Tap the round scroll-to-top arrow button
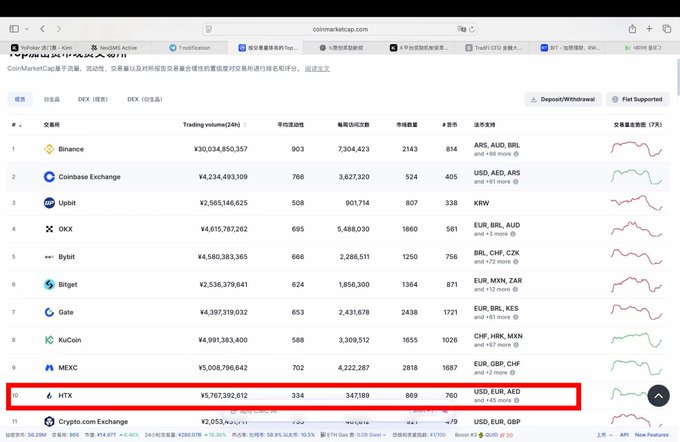The height and width of the screenshot is (442, 680). coord(658,396)
